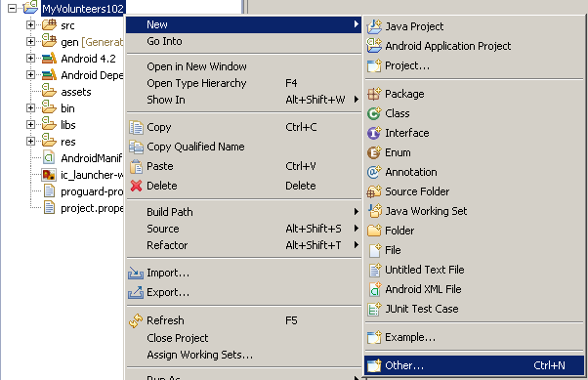Click the Enum icon
This screenshot has height=380, width=588.
374,152
